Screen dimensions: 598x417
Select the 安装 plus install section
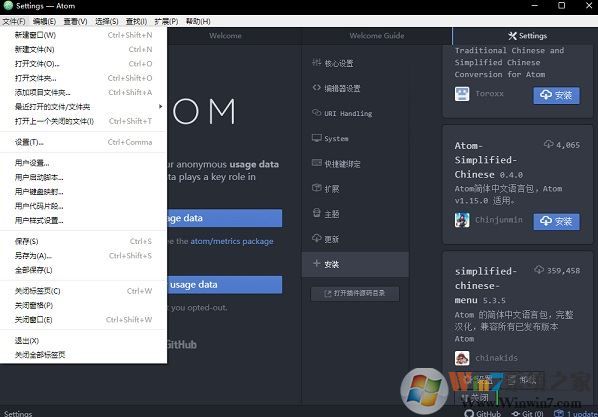[355, 264]
